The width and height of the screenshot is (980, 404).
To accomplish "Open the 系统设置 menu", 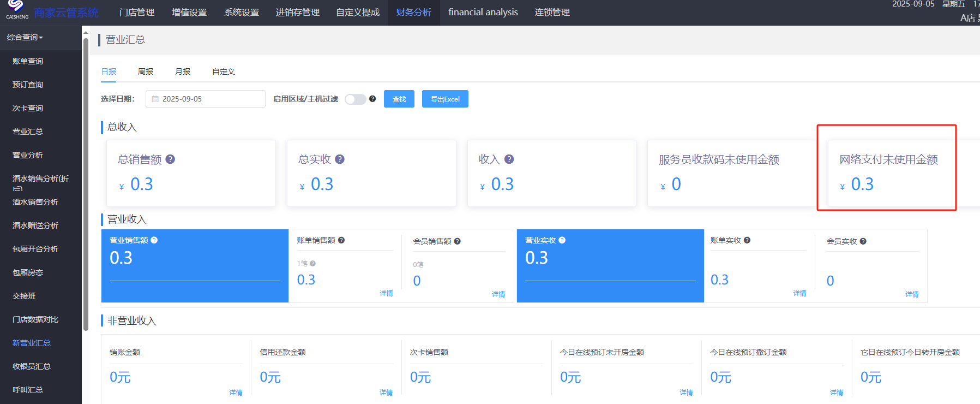I will [242, 12].
